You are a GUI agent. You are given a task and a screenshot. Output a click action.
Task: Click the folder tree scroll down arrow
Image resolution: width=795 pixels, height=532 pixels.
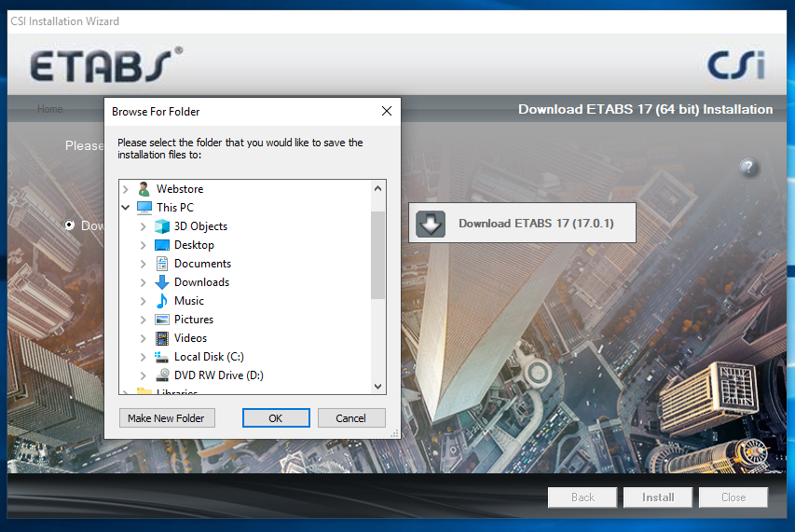click(377, 386)
